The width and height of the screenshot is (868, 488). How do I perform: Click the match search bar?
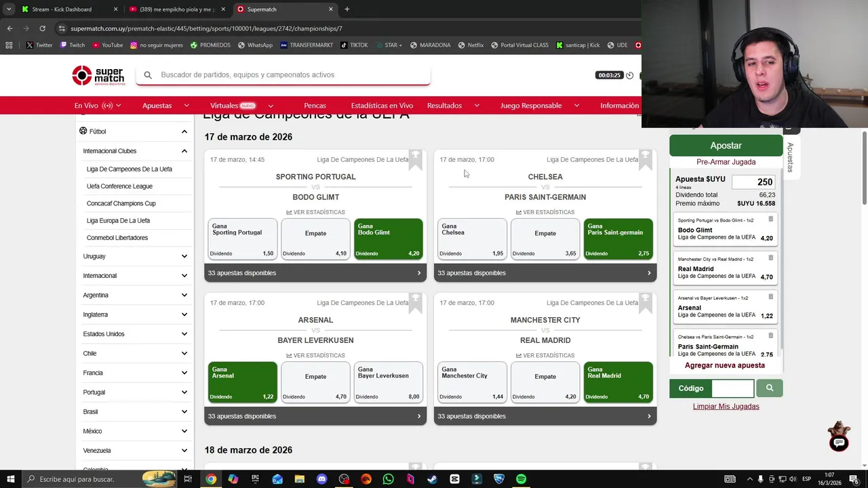(283, 75)
